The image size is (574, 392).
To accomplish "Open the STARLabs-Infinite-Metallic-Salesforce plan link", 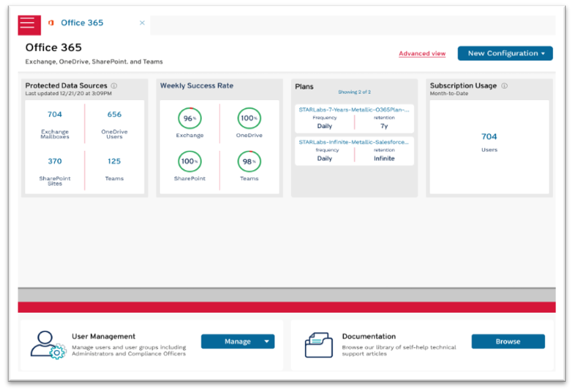I will pyautogui.click(x=354, y=142).
